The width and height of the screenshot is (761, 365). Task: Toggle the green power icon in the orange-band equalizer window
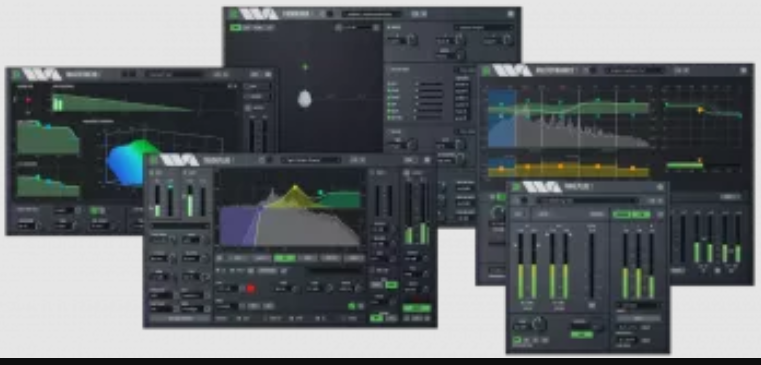[x=486, y=71]
